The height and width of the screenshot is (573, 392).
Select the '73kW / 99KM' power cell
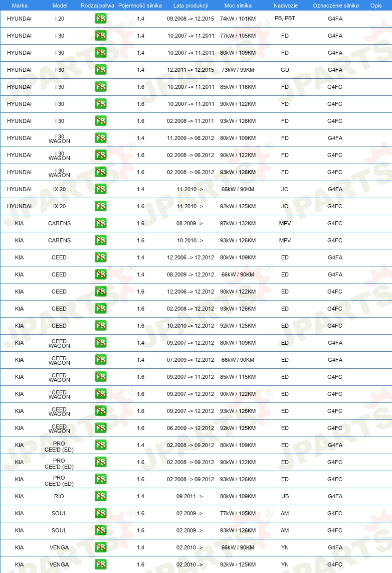(x=238, y=70)
